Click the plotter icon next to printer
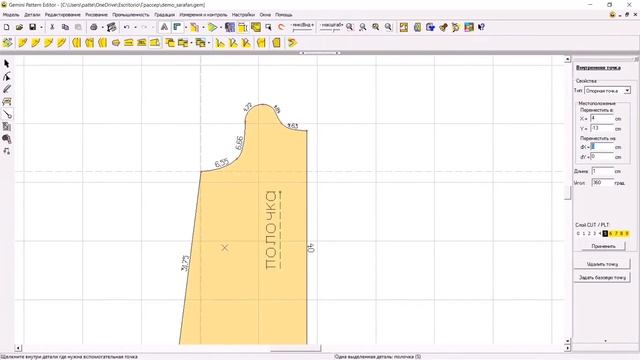 click(111, 27)
